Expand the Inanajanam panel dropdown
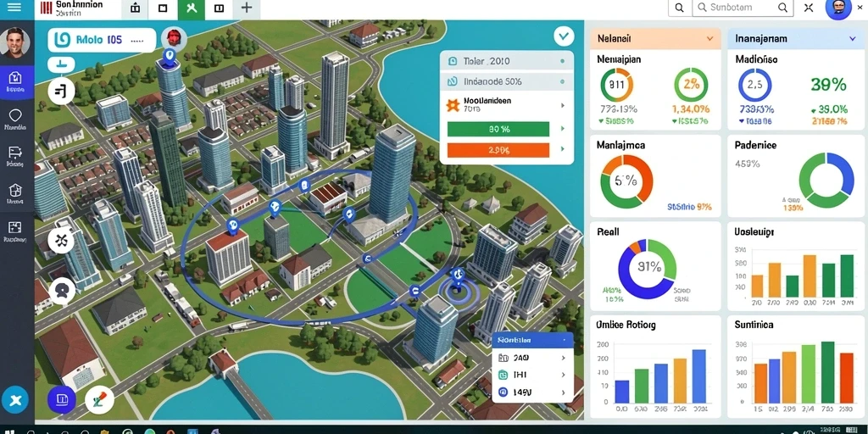Viewport: 868px width, 434px height. pos(852,39)
